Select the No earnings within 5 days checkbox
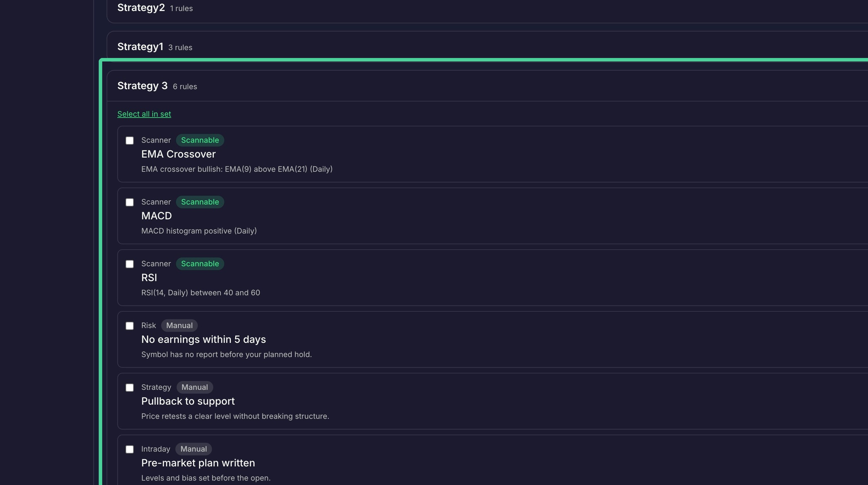868x485 pixels. (129, 326)
